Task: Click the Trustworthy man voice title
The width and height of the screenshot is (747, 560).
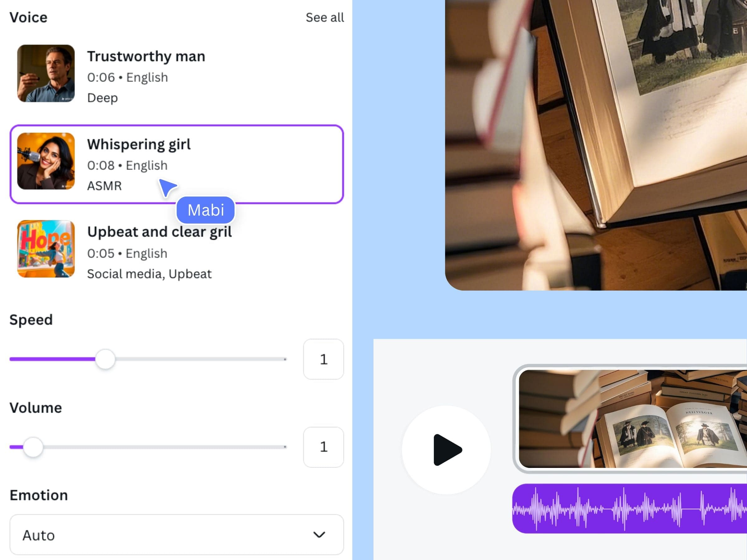Action: (x=146, y=56)
